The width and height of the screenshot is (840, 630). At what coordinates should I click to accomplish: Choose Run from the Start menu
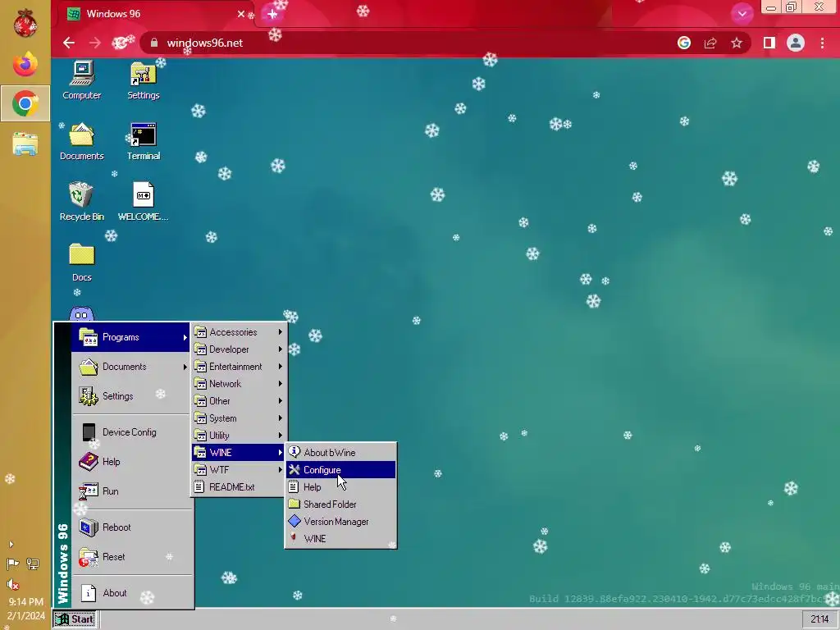pos(130,491)
